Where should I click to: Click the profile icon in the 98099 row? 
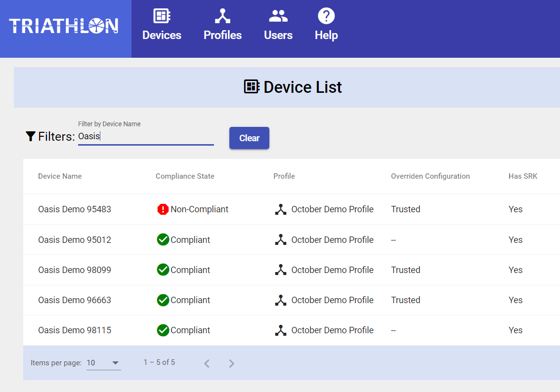tap(281, 270)
